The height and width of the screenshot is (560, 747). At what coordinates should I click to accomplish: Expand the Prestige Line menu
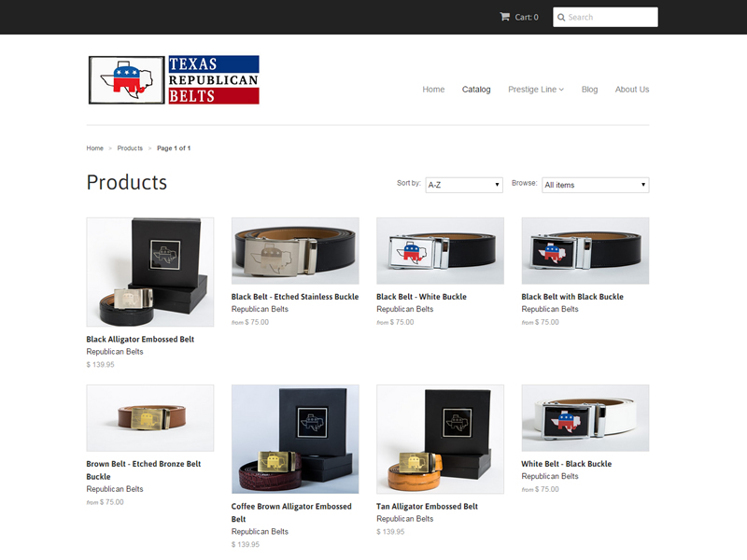(535, 89)
